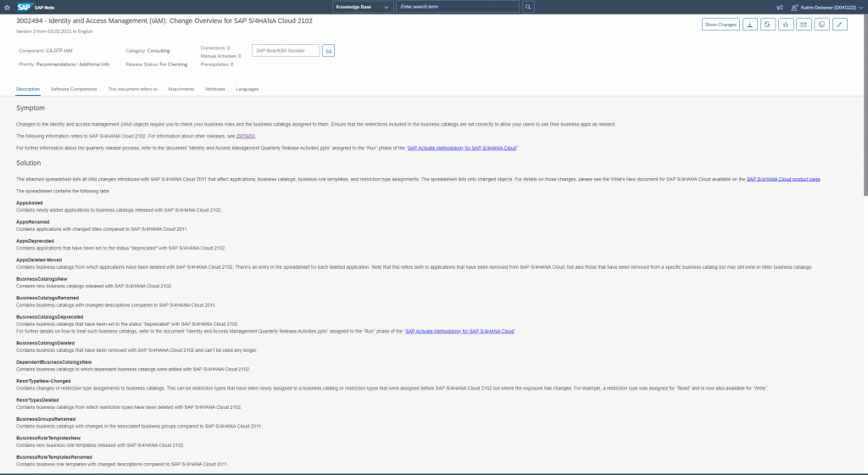The height and width of the screenshot is (475, 868).
Task: Mark note as favorite with star
Action: (x=786, y=25)
